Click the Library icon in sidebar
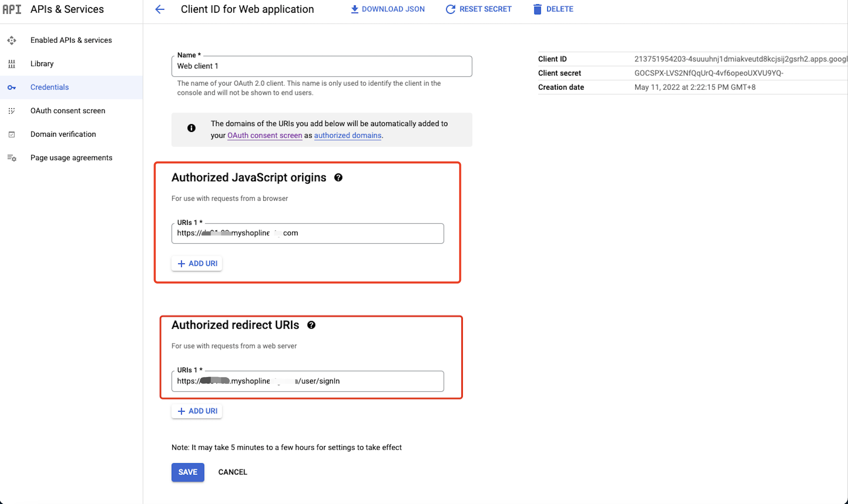This screenshot has height=504, width=848. (x=12, y=64)
